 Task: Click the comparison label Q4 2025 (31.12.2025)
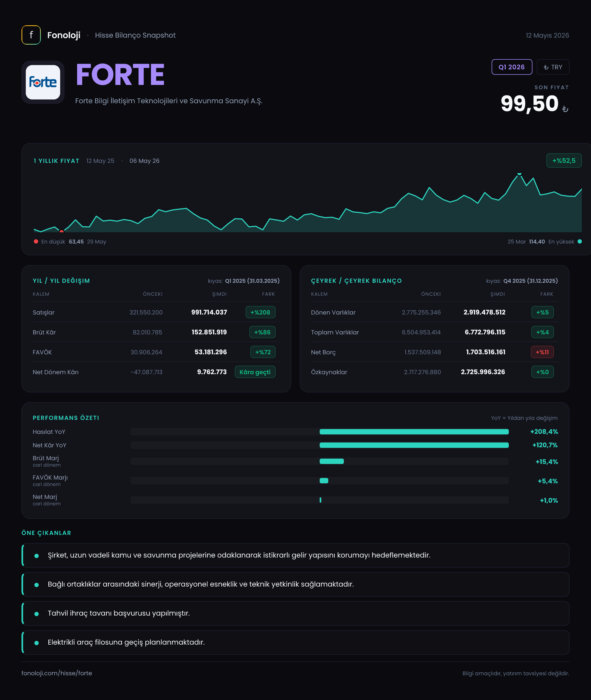pyautogui.click(x=531, y=281)
